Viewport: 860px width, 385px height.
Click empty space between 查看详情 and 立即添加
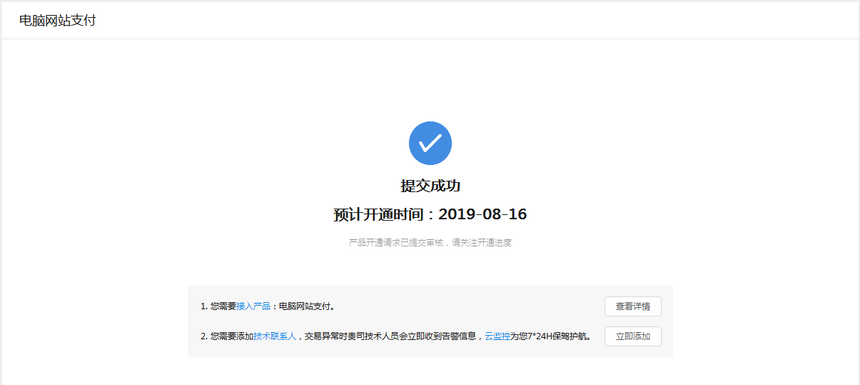click(x=633, y=322)
